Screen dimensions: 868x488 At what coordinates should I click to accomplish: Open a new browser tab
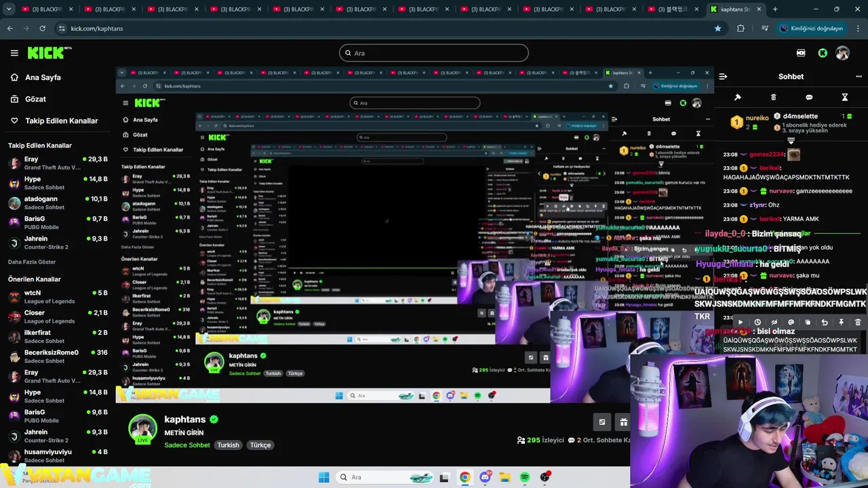tap(775, 9)
